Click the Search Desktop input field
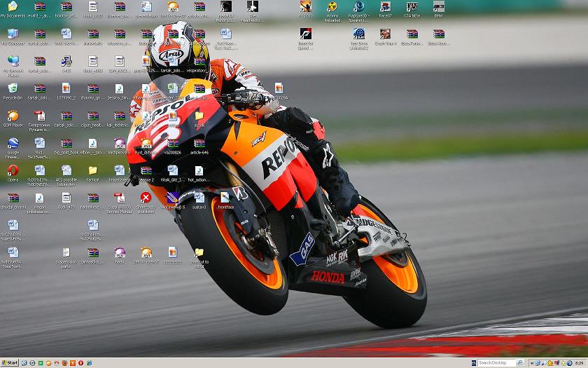The width and height of the screenshot is (588, 368). [x=496, y=363]
